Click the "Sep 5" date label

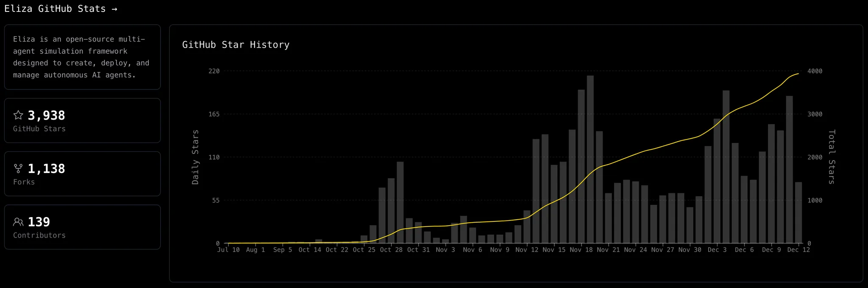283,250
